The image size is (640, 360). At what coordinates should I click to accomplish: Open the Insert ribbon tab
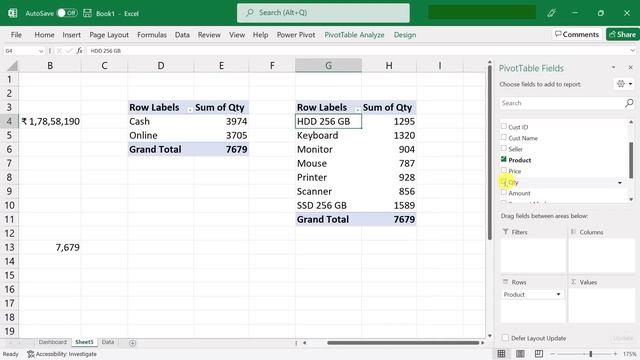(x=71, y=35)
